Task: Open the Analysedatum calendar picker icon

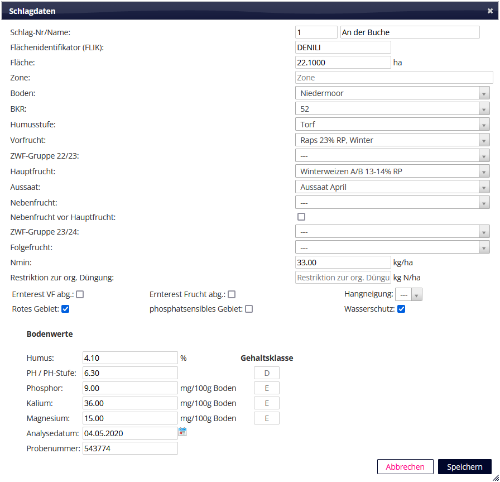Action: [182, 432]
